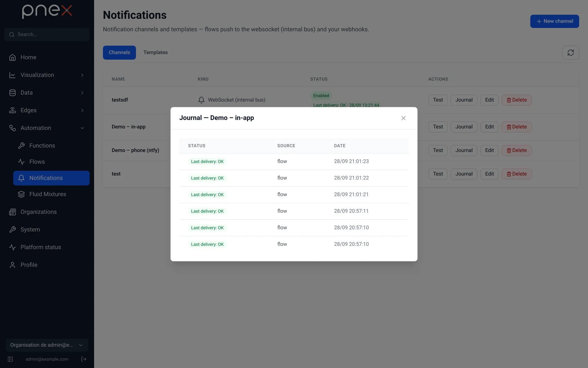This screenshot has width=588, height=368.
Task: Open Journal for the test channel
Action: coord(464,174)
